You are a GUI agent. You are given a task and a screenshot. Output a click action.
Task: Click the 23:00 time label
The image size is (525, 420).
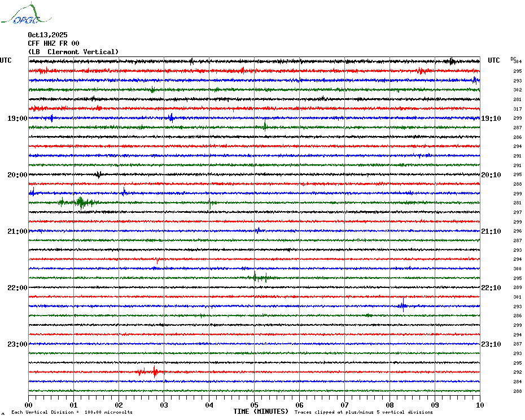click(17, 344)
